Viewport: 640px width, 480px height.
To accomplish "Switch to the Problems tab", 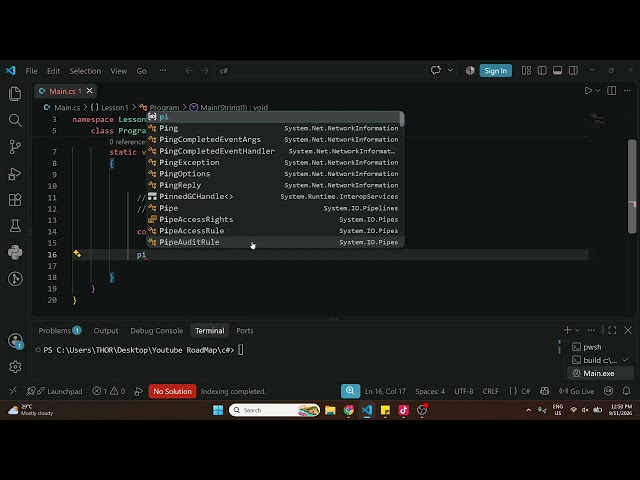I will click(x=60, y=331).
